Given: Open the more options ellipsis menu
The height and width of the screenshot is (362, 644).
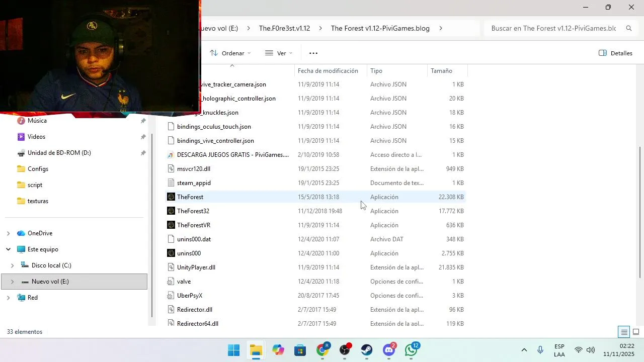Looking at the screenshot, I should (x=313, y=53).
